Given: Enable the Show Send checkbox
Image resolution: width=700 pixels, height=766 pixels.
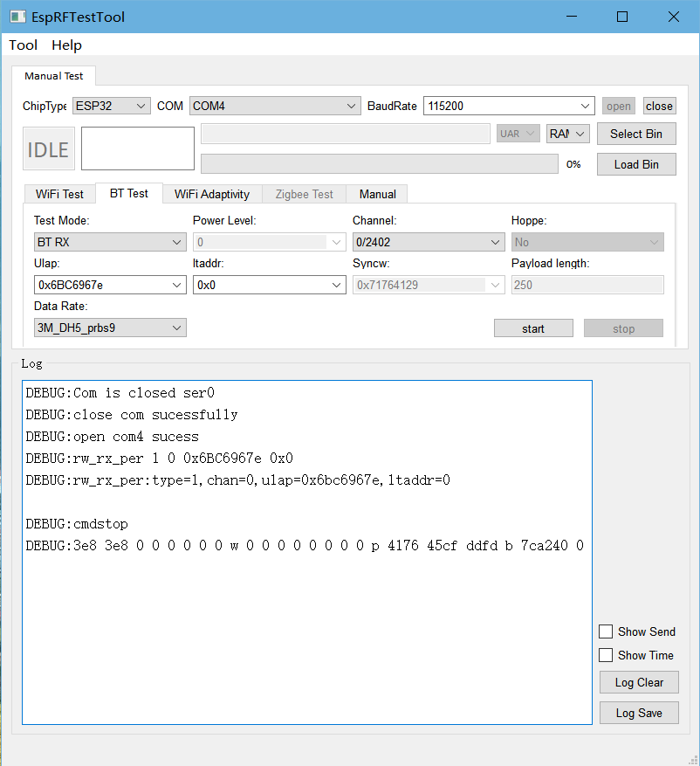Looking at the screenshot, I should pyautogui.click(x=606, y=631).
